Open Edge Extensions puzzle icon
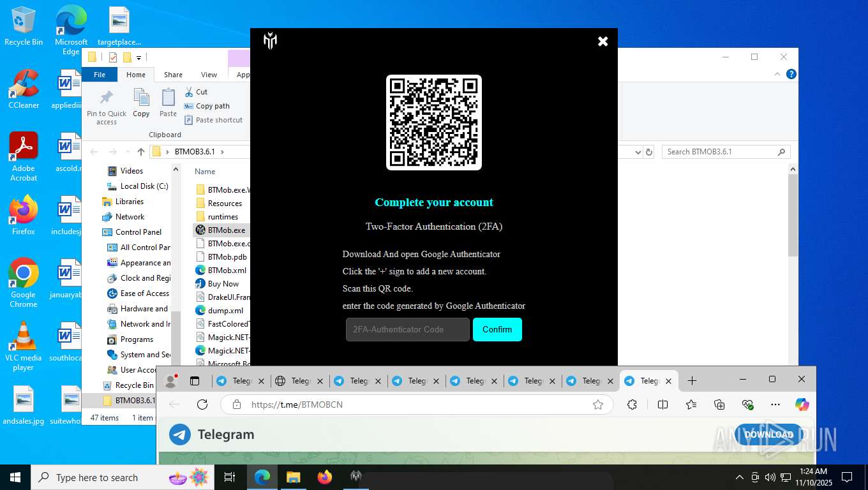The image size is (868, 490). point(632,405)
